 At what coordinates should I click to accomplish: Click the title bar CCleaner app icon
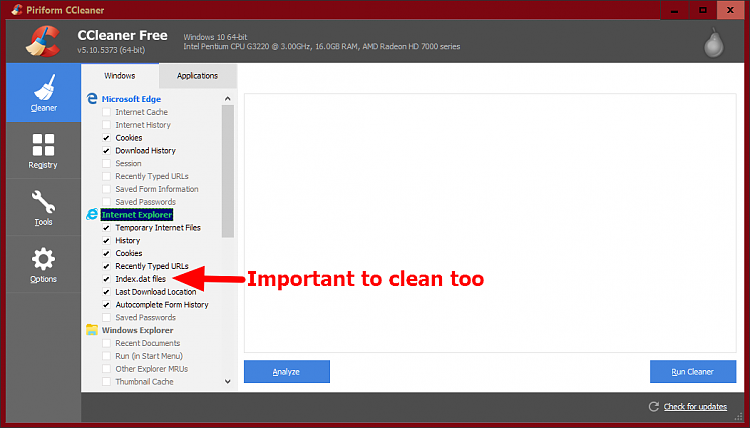17,10
